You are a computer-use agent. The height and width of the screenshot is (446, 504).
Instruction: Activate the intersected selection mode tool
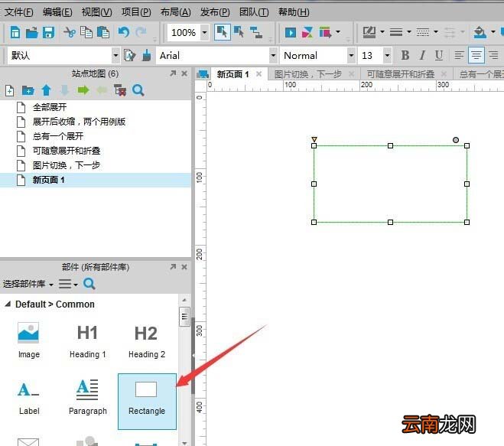pyautogui.click(x=222, y=32)
